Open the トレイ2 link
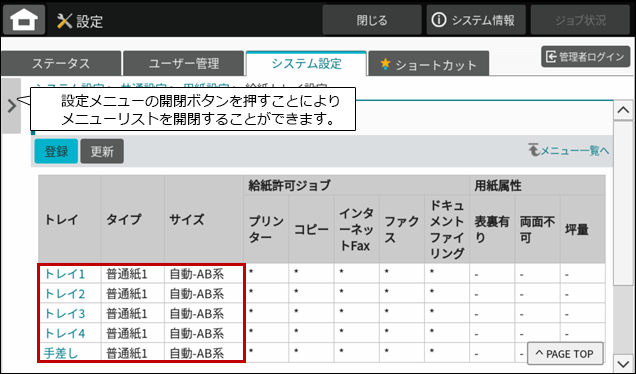Viewport: 636px width, 374px height. (64, 294)
